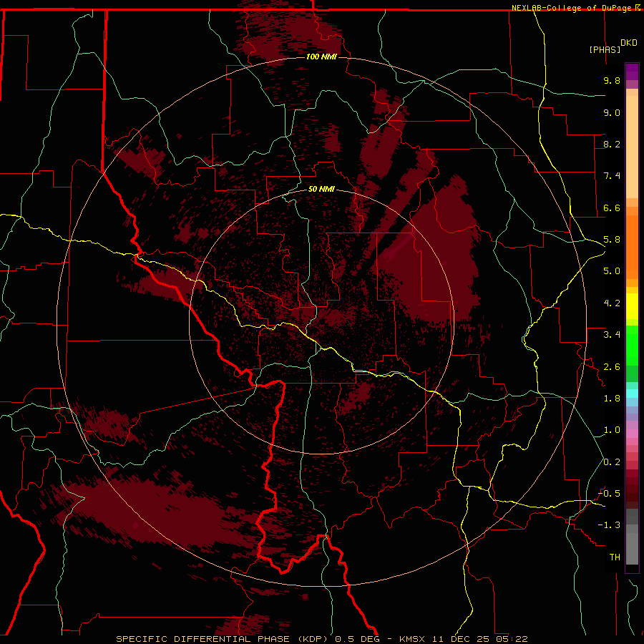Click the TH label on color scale
This screenshot has height=644, width=644.
pyautogui.click(x=615, y=557)
